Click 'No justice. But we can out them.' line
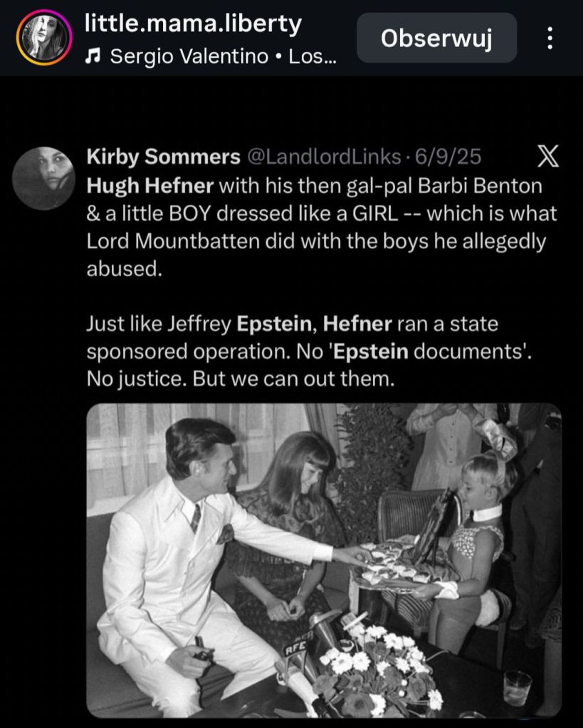This screenshot has height=728, width=583. (241, 379)
